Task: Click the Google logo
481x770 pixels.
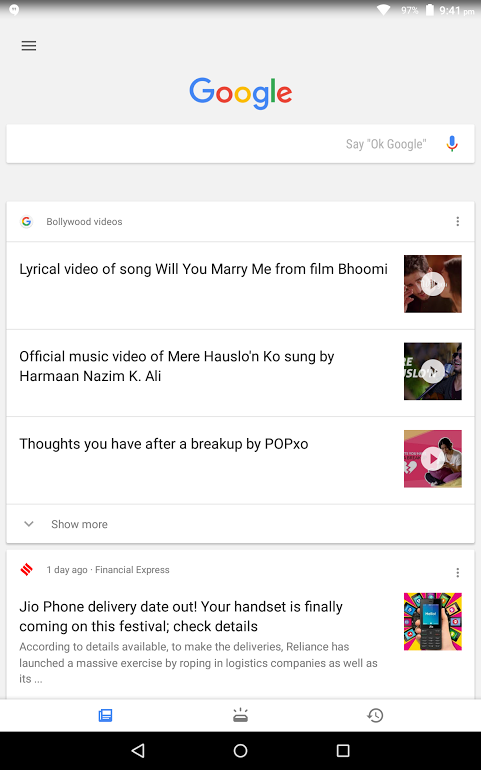Action: pyautogui.click(x=241, y=93)
